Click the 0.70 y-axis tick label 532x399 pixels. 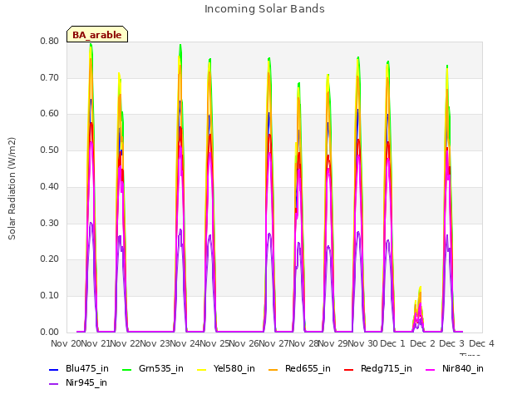click(50, 77)
